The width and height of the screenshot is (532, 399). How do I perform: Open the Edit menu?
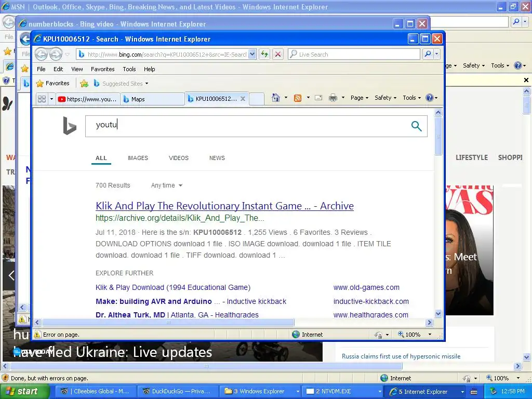click(58, 69)
